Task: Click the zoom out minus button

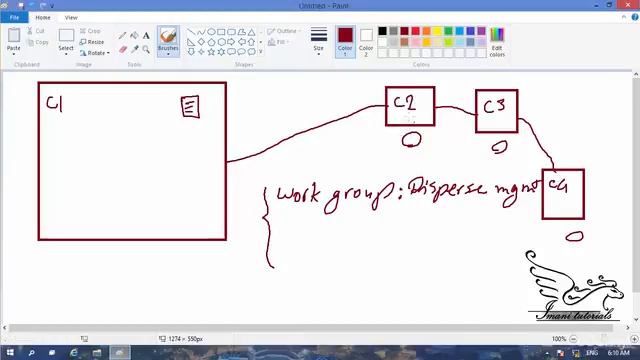Action: point(573,339)
